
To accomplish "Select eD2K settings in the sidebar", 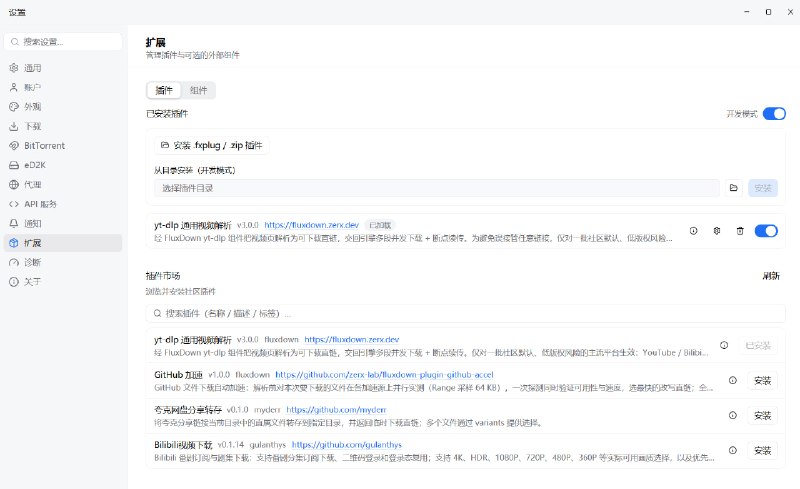I will 63,165.
